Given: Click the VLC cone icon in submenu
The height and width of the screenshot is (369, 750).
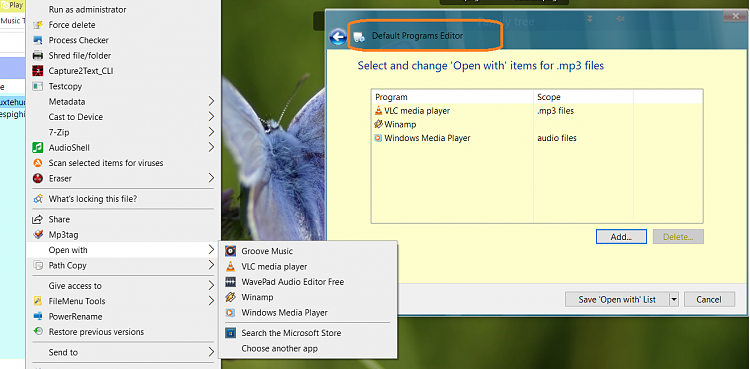Looking at the screenshot, I should 231,267.
